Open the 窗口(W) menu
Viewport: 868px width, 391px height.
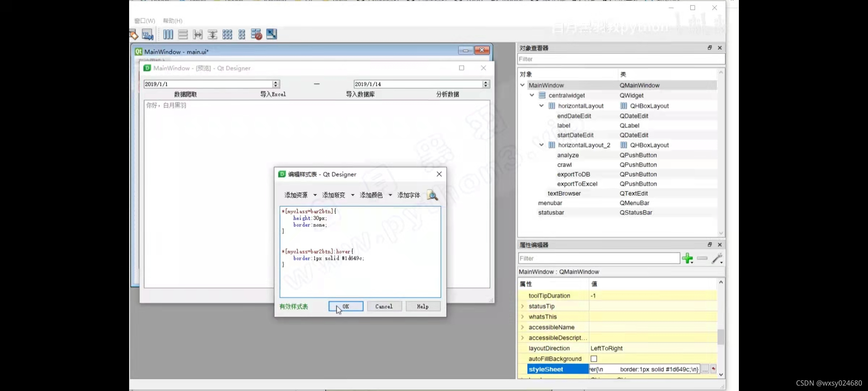point(144,21)
